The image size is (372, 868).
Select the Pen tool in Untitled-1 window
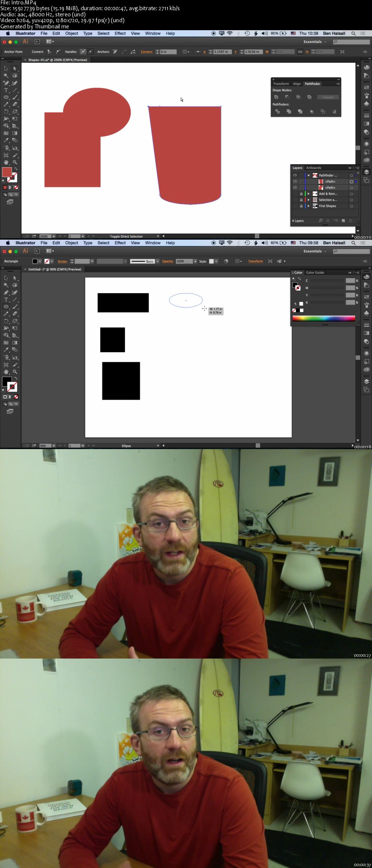click(x=6, y=292)
